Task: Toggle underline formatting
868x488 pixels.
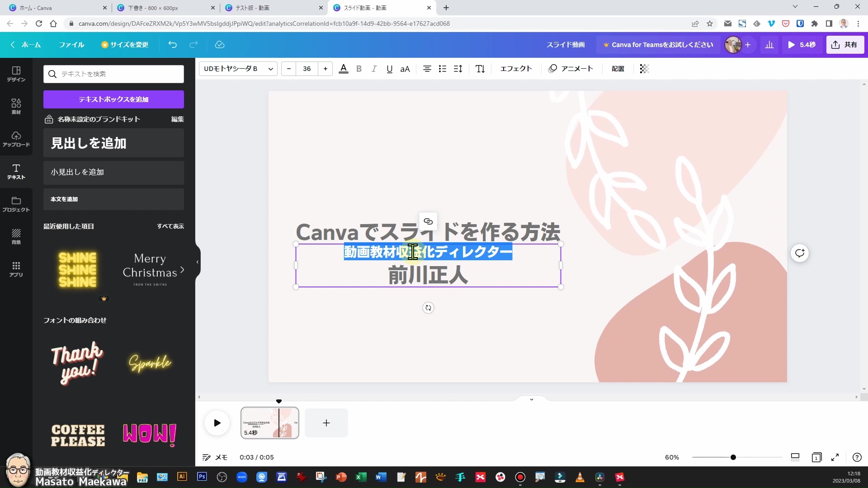Action: 389,69
